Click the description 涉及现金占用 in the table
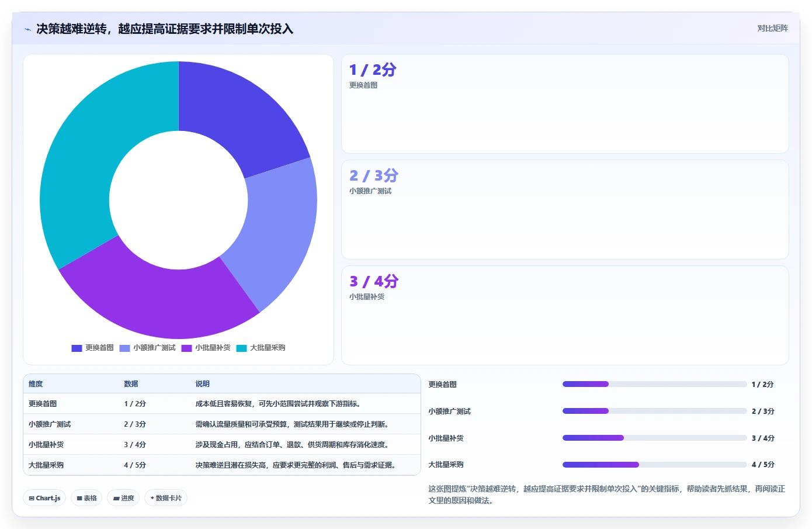 (x=292, y=445)
